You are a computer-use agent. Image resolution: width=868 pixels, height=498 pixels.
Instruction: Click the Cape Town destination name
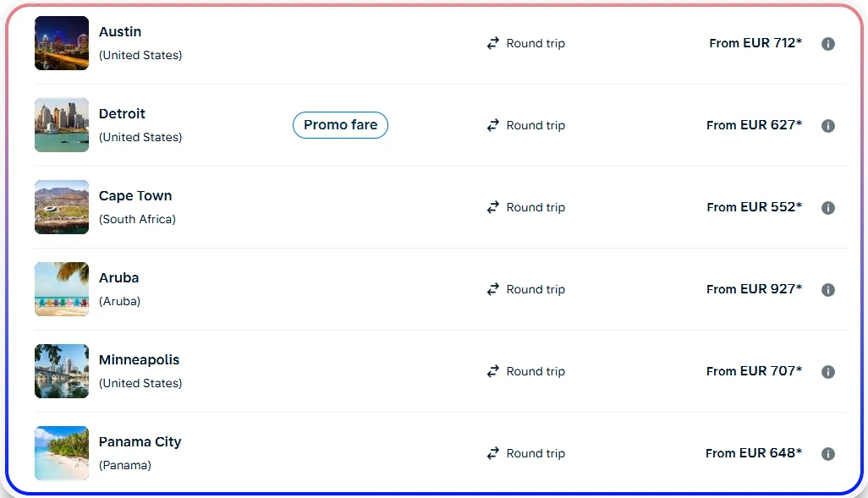(135, 195)
